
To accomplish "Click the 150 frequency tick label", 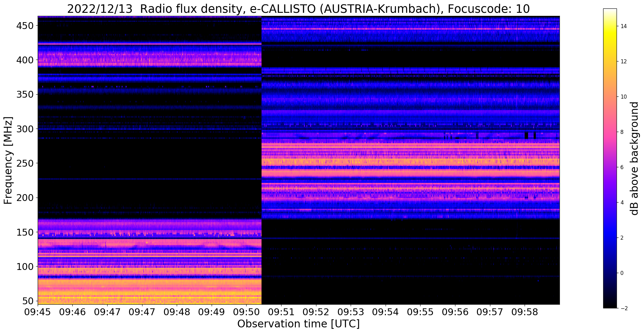I will (25, 232).
